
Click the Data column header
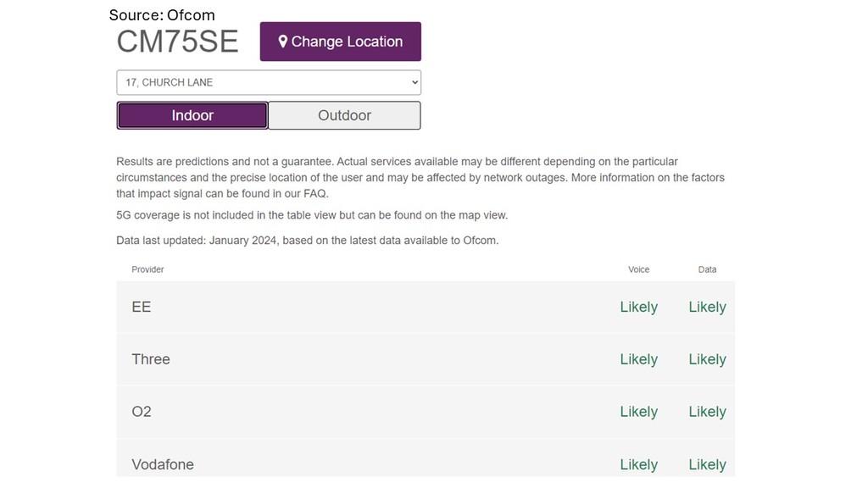point(707,269)
